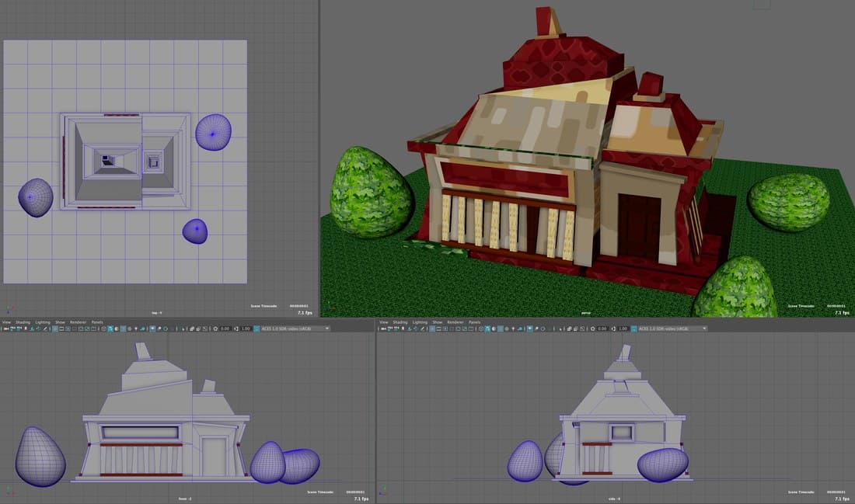Open Lighting menu in side panel
The image size is (855, 504).
point(420,322)
